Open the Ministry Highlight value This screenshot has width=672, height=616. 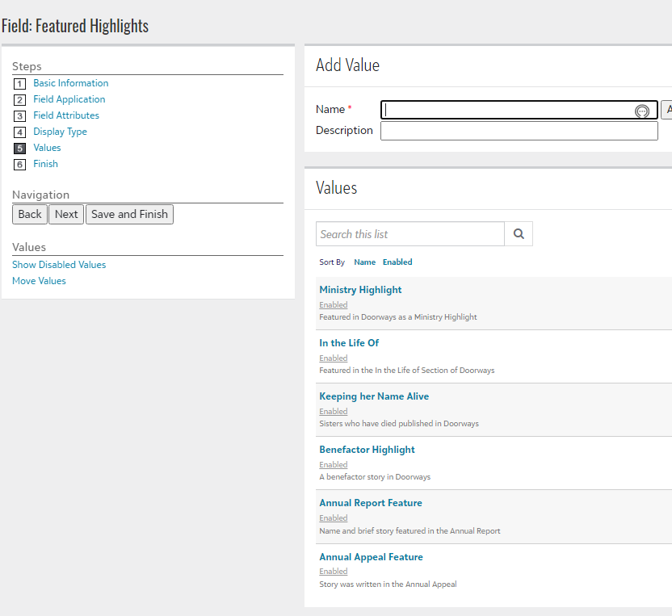[360, 290]
